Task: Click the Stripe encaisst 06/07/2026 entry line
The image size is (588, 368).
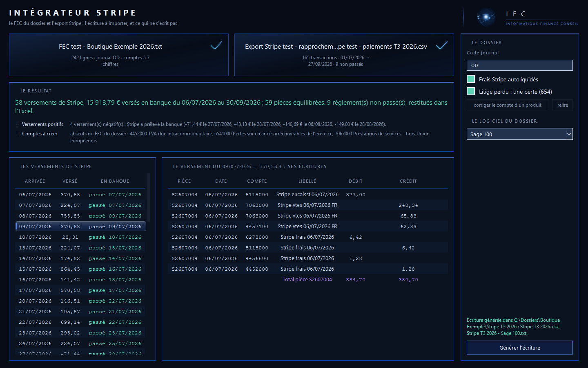Action: [308, 195]
